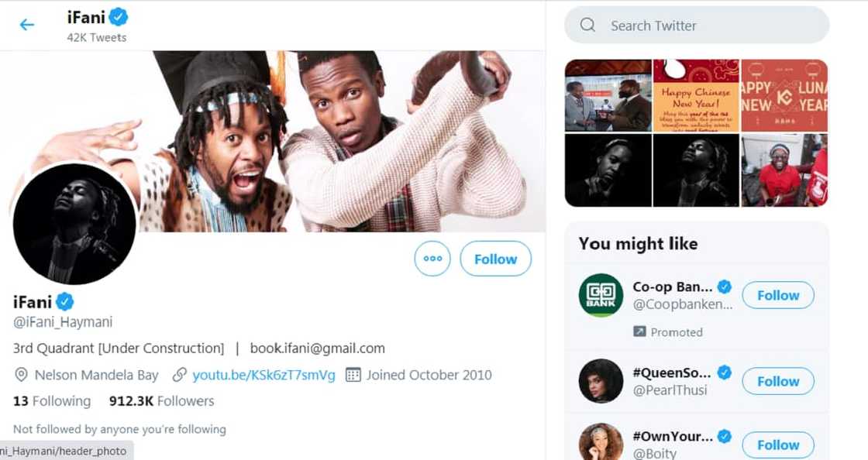Viewport: 868px width, 460px height.
Task: Click iFani's verified badge beside profile name
Action: 64,301
